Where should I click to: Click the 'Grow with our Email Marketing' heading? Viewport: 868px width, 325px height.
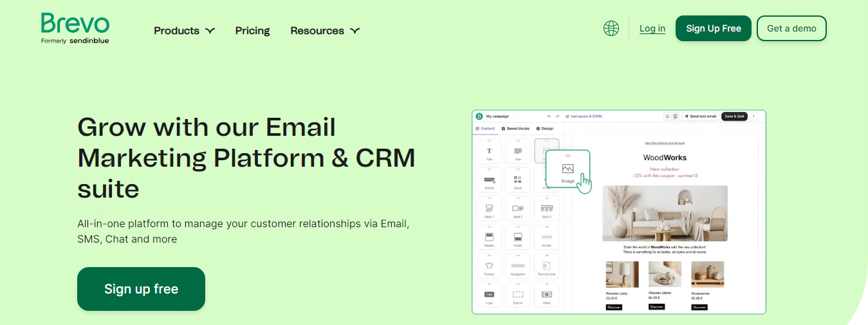click(246, 158)
